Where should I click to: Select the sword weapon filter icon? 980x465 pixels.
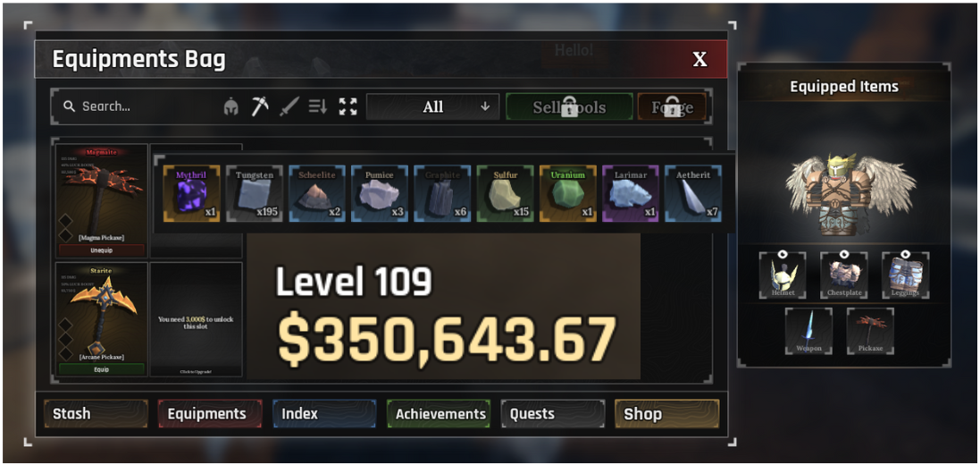point(289,107)
